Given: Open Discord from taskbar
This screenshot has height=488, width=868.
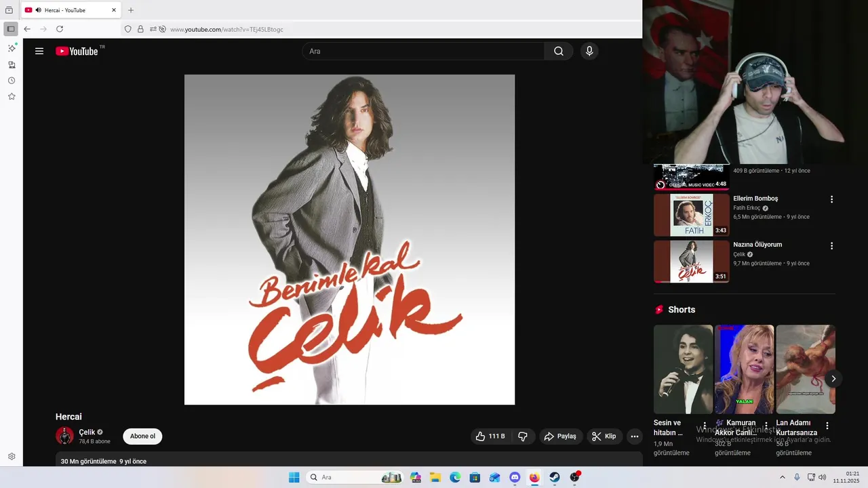Looking at the screenshot, I should point(515,477).
